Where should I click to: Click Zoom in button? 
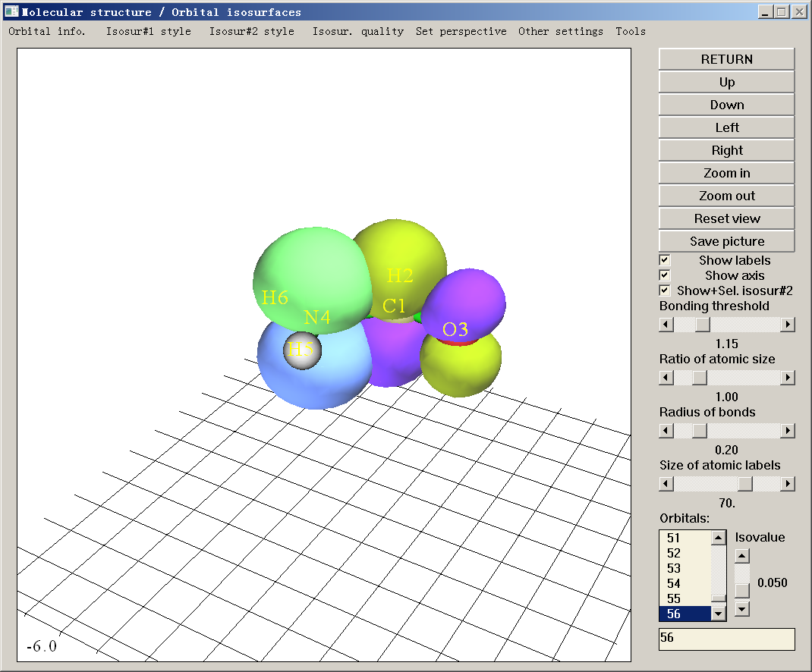coord(726,173)
